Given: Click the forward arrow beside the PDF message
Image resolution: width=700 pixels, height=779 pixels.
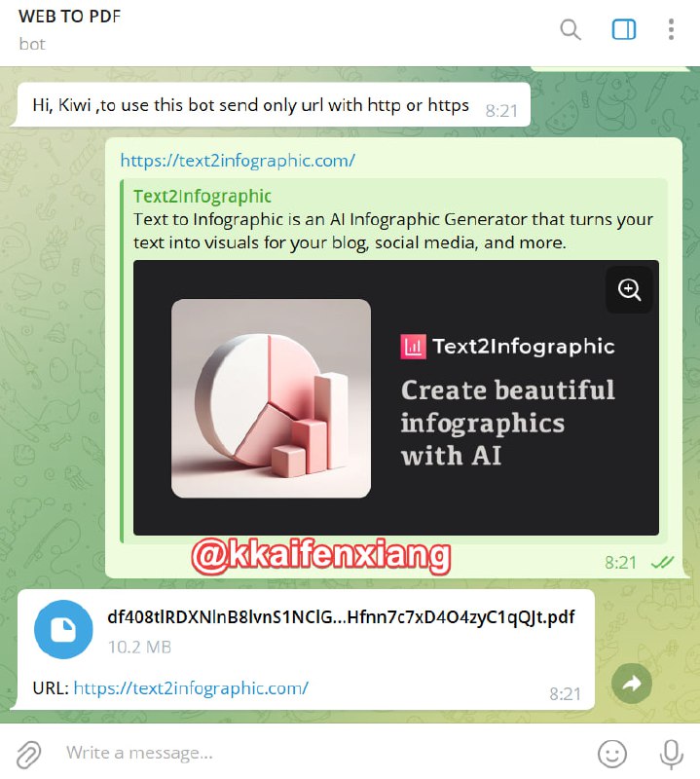Looking at the screenshot, I should [x=632, y=684].
